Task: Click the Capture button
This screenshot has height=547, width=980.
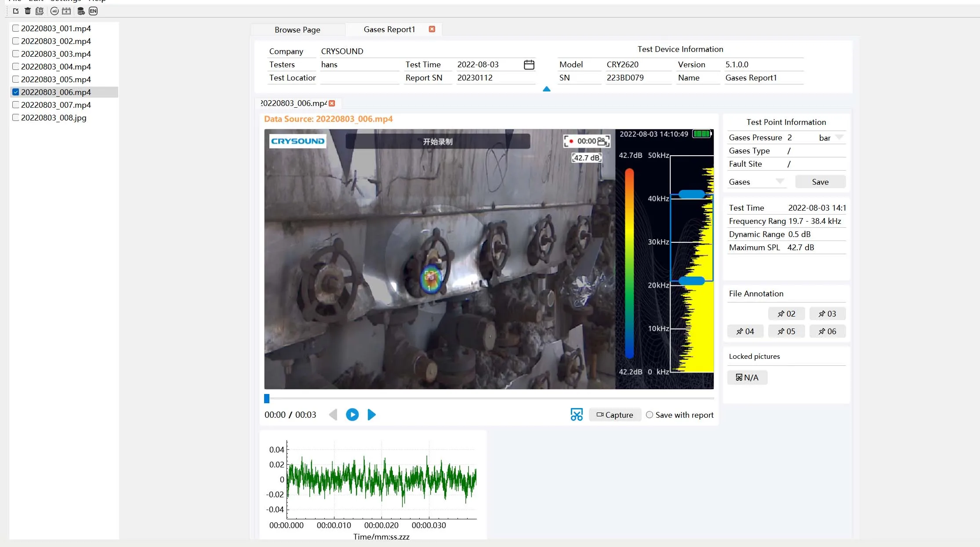Action: point(615,415)
